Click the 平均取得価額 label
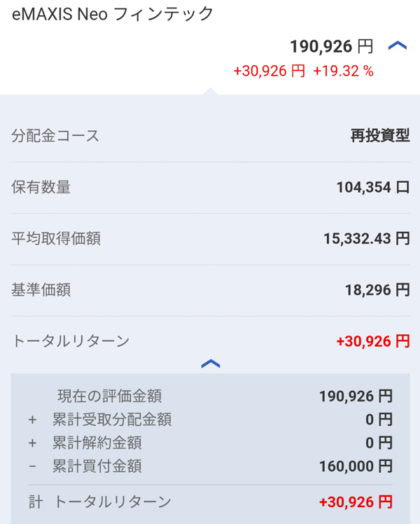The height and width of the screenshot is (524, 420). [56, 238]
